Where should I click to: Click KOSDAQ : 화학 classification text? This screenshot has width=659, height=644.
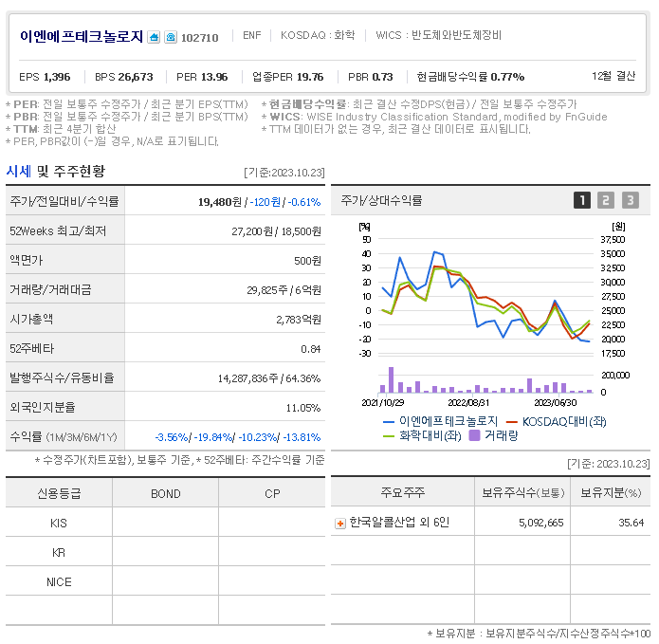tap(318, 35)
